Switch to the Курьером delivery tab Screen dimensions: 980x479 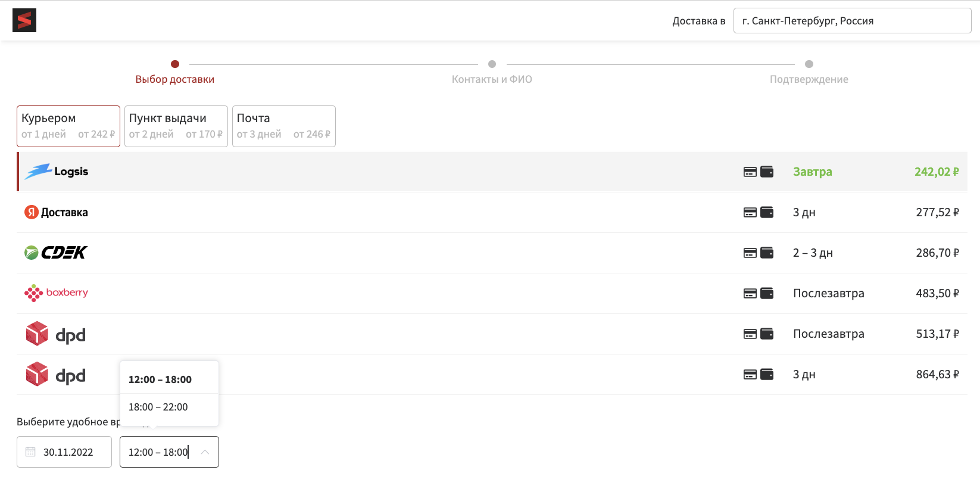point(68,126)
